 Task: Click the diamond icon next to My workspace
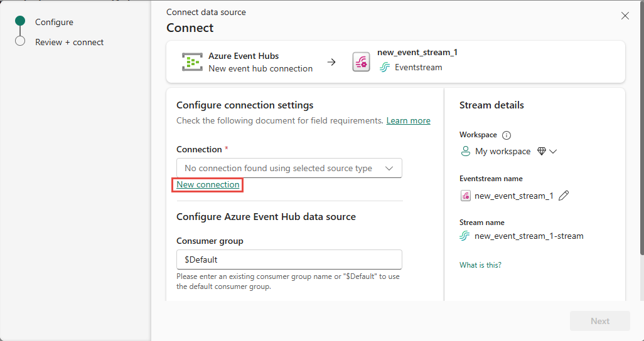542,151
